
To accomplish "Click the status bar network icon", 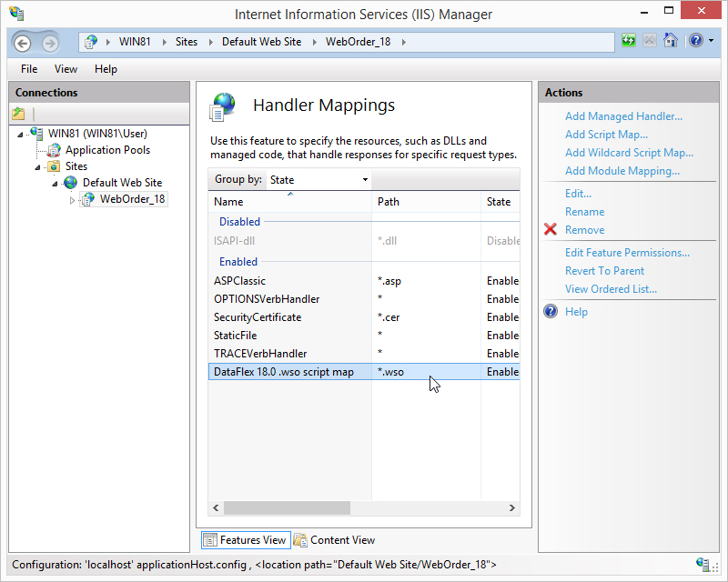I will coord(703,565).
